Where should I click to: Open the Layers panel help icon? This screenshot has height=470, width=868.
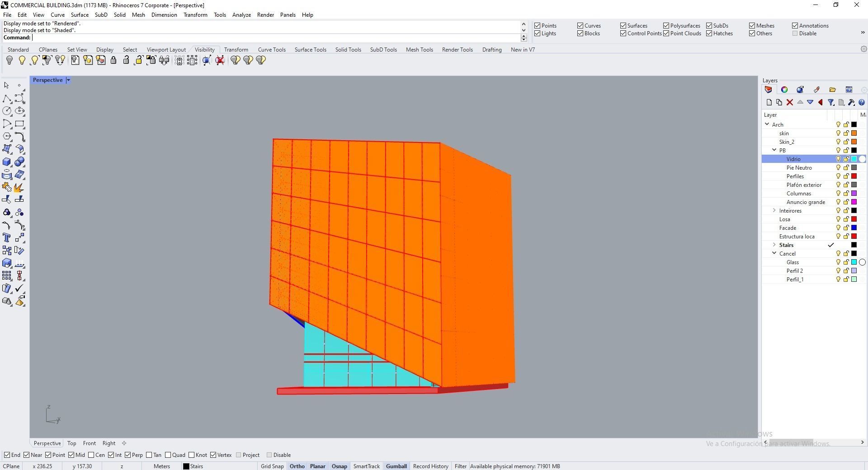862,102
